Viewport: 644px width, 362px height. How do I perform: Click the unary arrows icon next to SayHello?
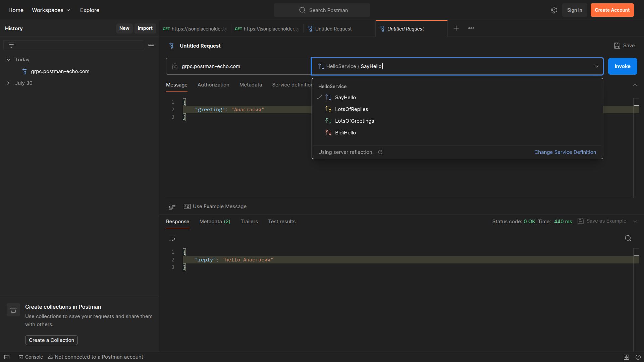328,98
